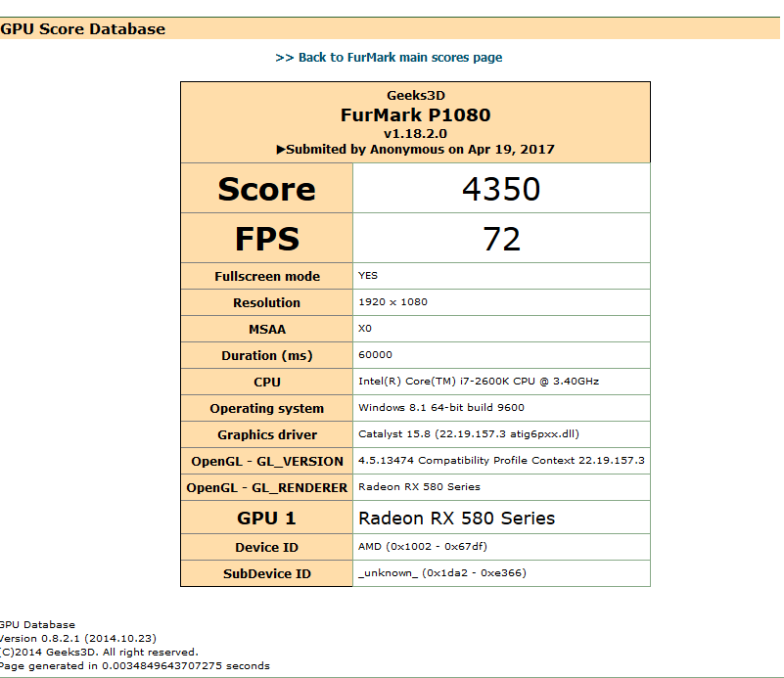Click the Graphics driver label
This screenshot has height=678, width=784.
pos(267,435)
